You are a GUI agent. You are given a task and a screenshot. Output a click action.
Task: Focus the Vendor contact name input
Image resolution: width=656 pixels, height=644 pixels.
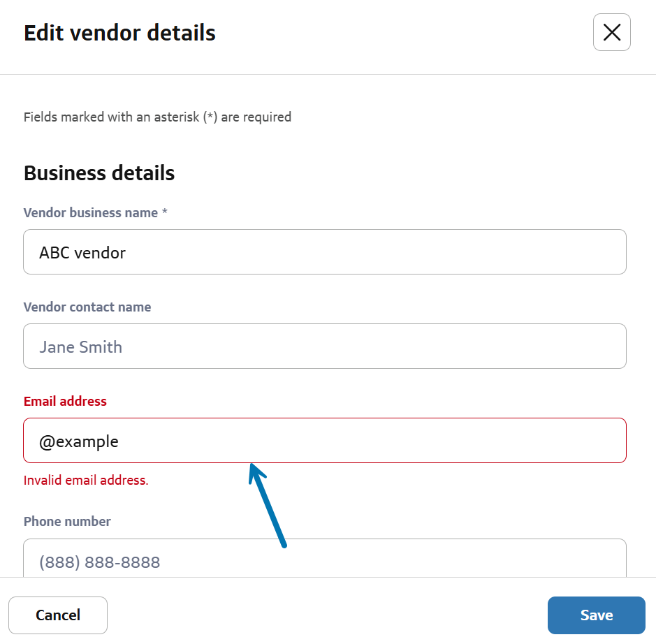point(324,346)
